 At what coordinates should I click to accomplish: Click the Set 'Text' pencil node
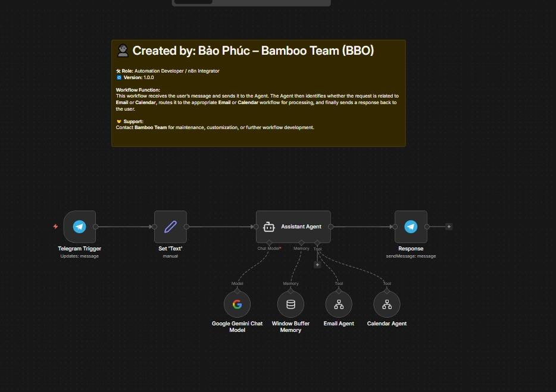(x=170, y=227)
